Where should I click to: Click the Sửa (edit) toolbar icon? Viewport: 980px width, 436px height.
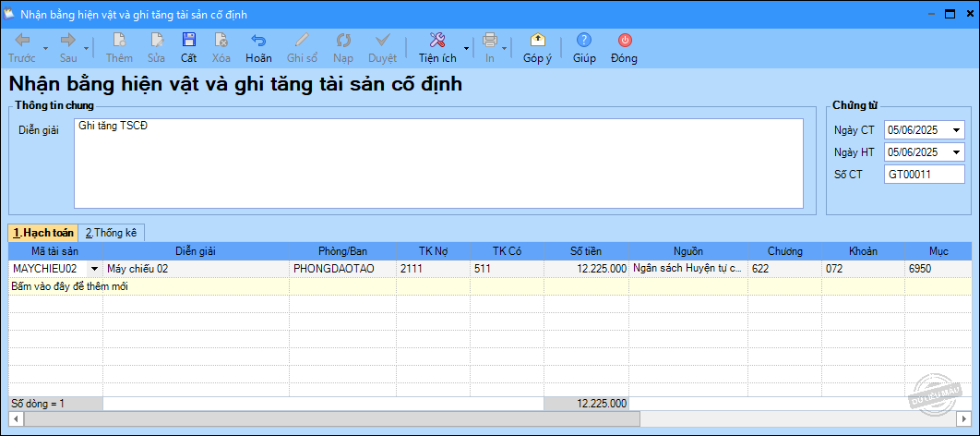156,41
